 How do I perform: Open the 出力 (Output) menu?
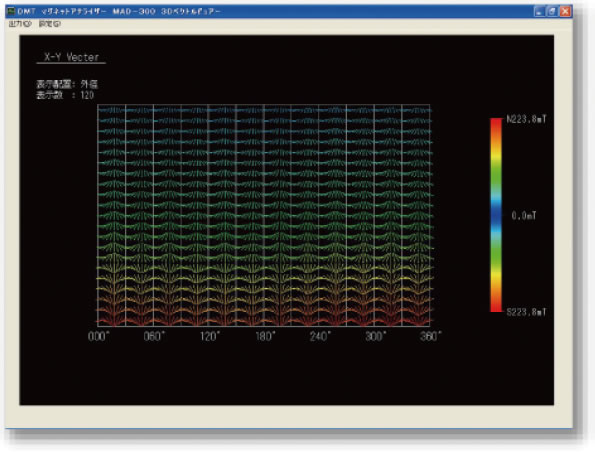tap(20, 24)
